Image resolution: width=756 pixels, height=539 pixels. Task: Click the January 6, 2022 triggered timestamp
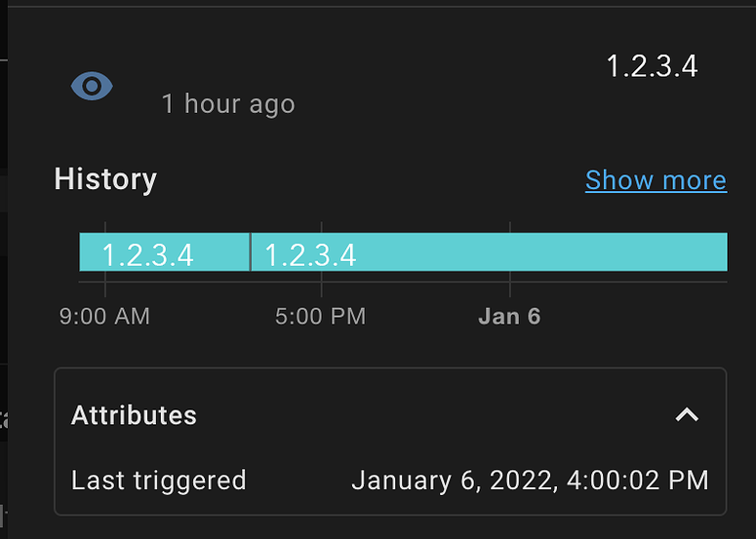pos(530,481)
